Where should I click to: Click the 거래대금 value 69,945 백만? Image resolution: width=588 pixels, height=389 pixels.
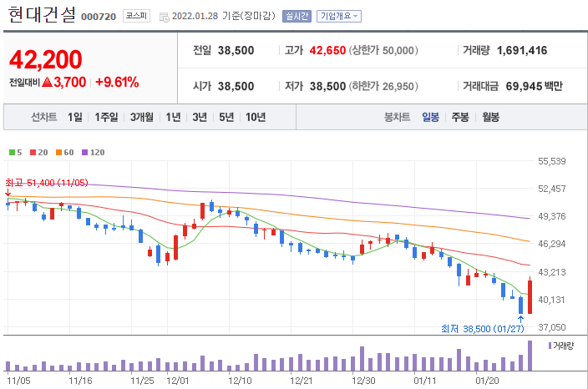click(534, 86)
